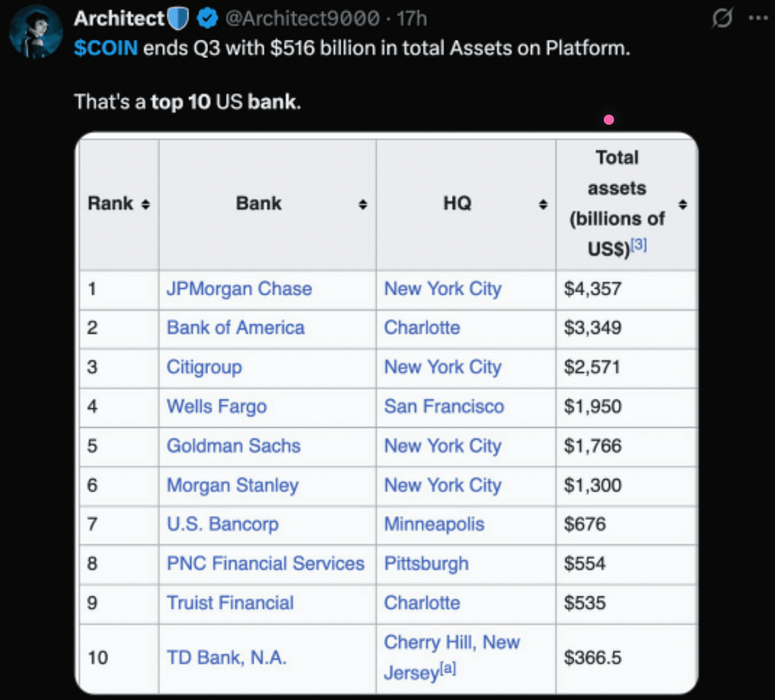Click the Truist Financial bank link
The height and width of the screenshot is (700, 775).
[230, 603]
